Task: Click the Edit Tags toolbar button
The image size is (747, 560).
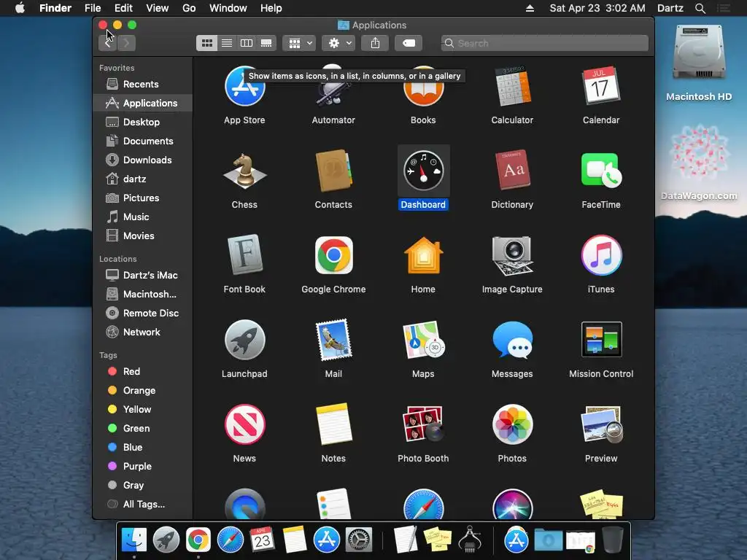Action: click(409, 43)
